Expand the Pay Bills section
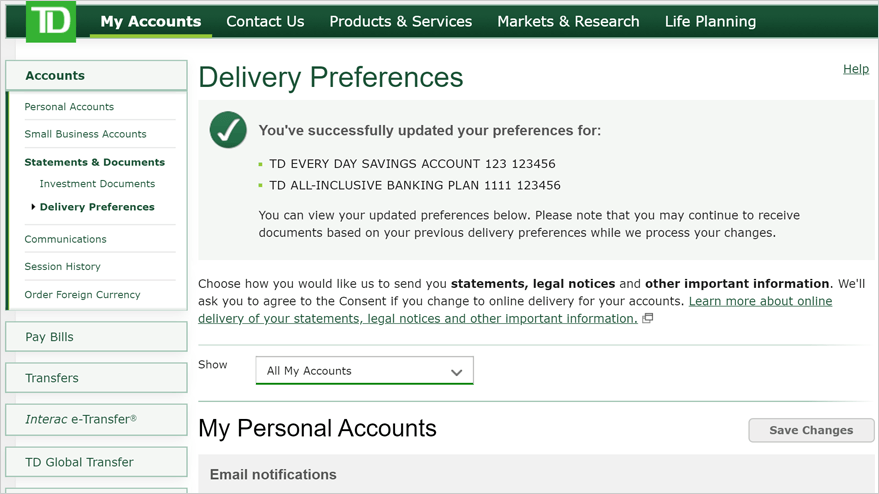 click(96, 336)
